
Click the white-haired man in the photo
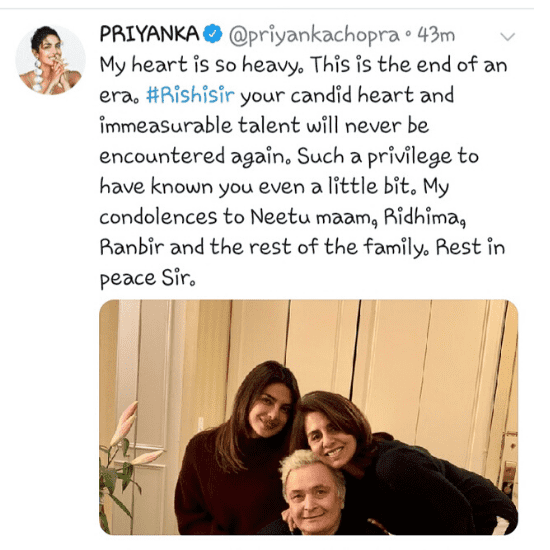311,494
